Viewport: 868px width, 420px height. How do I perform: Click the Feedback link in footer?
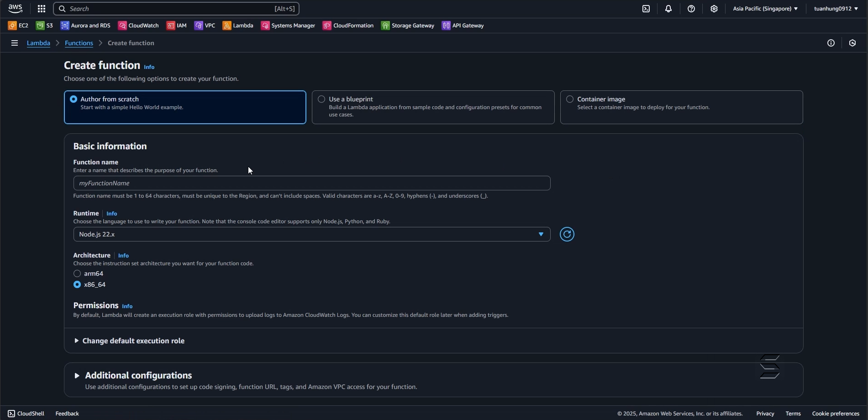67,414
